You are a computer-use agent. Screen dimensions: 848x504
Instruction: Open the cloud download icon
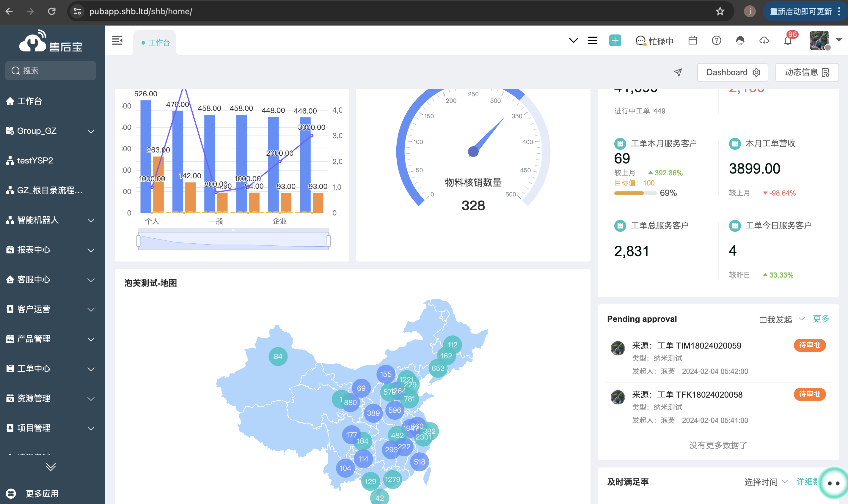point(764,40)
